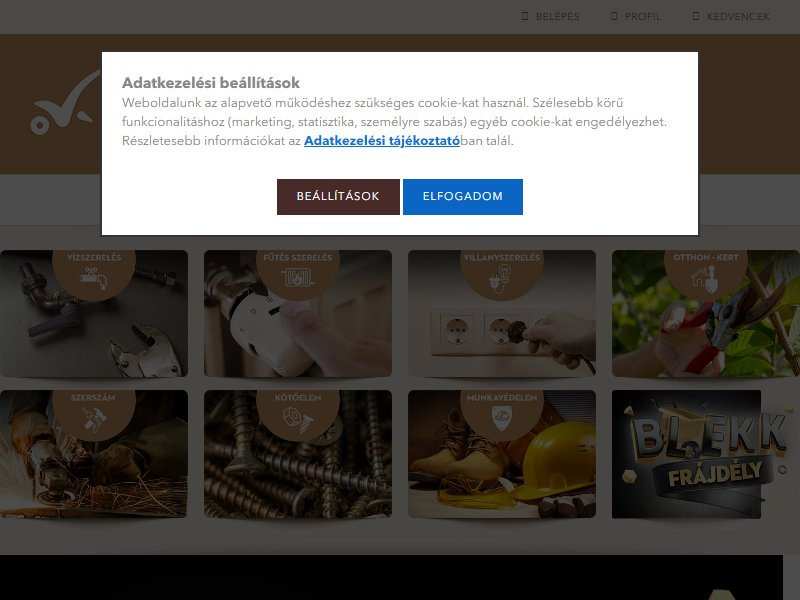Open the Profil menu item
The image size is (800, 600).
636,16
